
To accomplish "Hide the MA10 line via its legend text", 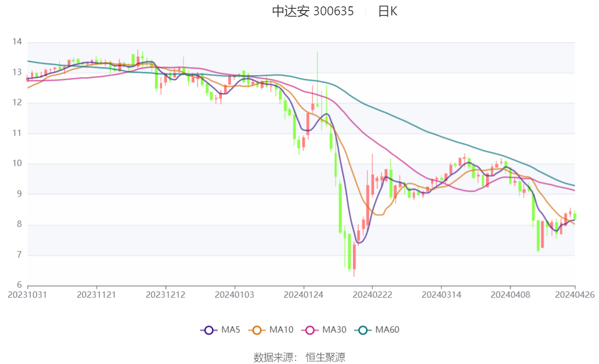I will (x=281, y=330).
